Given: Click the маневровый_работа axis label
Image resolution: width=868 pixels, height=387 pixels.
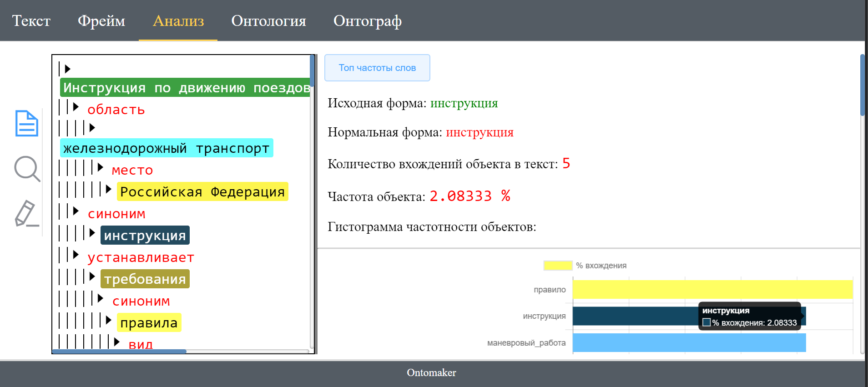Looking at the screenshot, I should coord(526,343).
